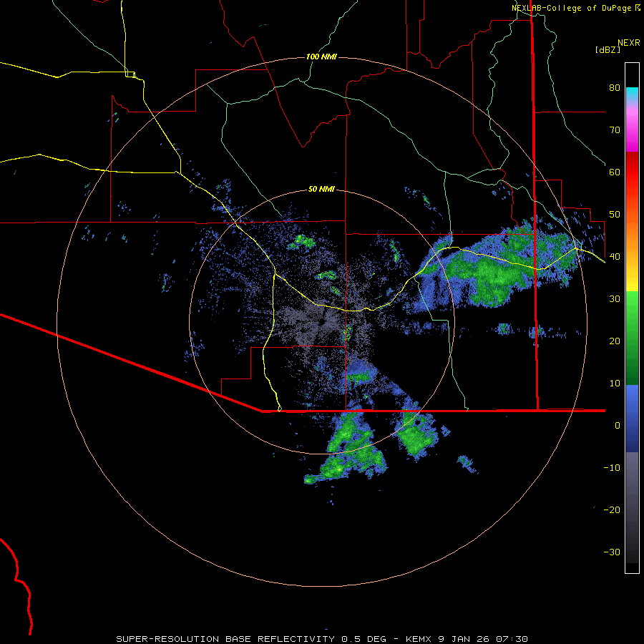Click the Super-Resolution Base Reflectivity caption
This screenshot has width=644, height=644.
251,639
